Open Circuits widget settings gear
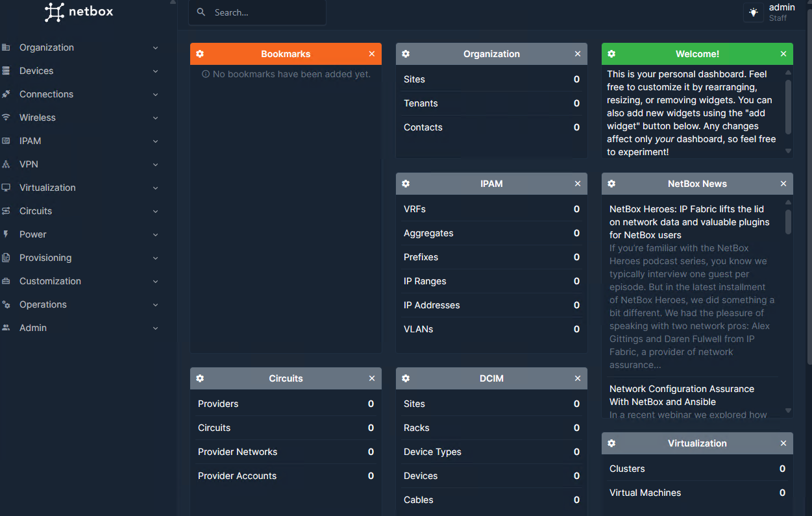Screen dimensions: 812x516 click(x=200, y=378)
